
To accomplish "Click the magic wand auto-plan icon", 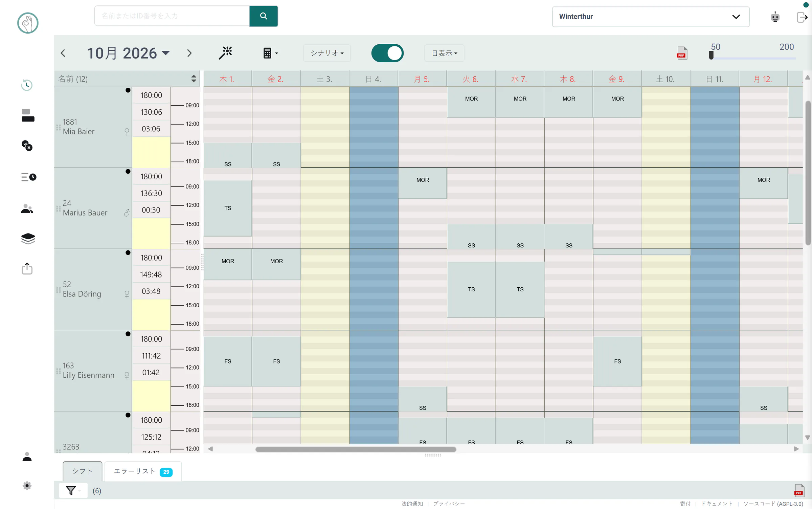I will [x=225, y=53].
